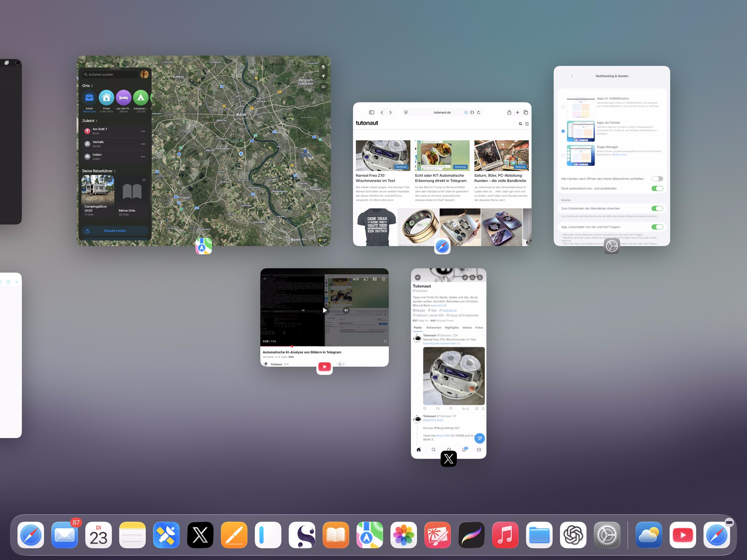747x560 pixels.
Task: Click Safari share icon in toolbar
Action: [509, 112]
